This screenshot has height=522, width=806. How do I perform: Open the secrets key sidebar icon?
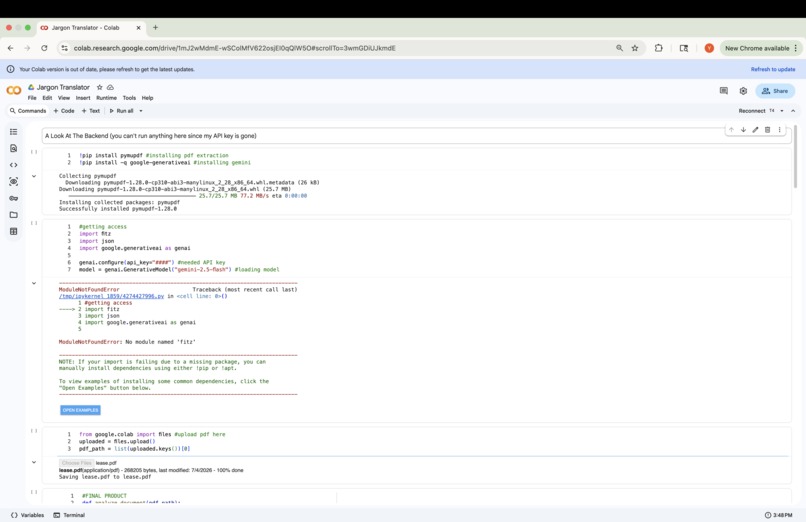tap(14, 198)
